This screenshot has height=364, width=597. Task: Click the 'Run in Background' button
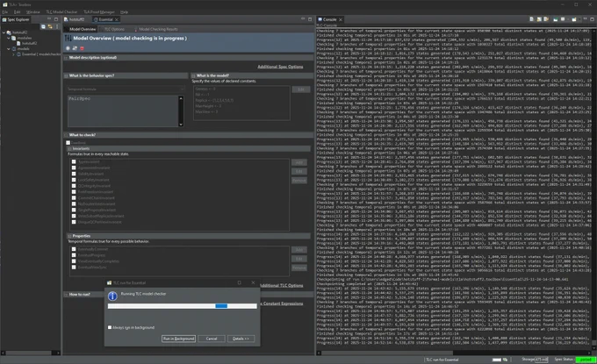click(x=178, y=339)
